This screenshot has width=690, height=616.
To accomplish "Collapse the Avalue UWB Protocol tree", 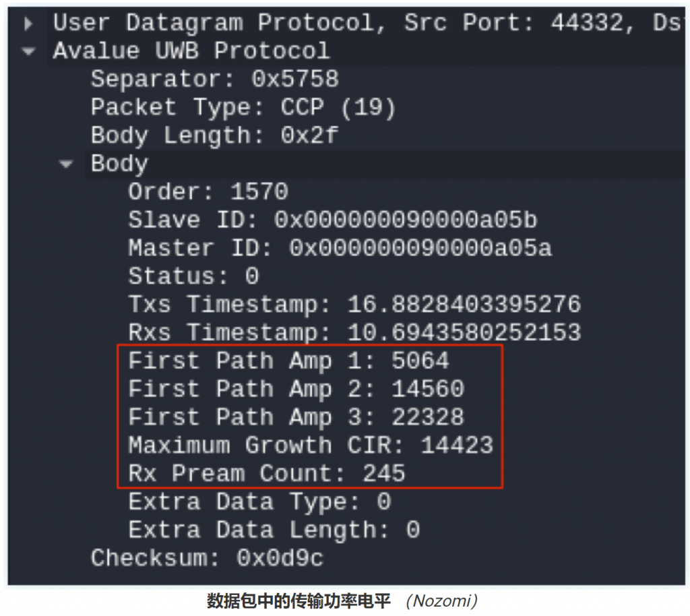I will (28, 51).
